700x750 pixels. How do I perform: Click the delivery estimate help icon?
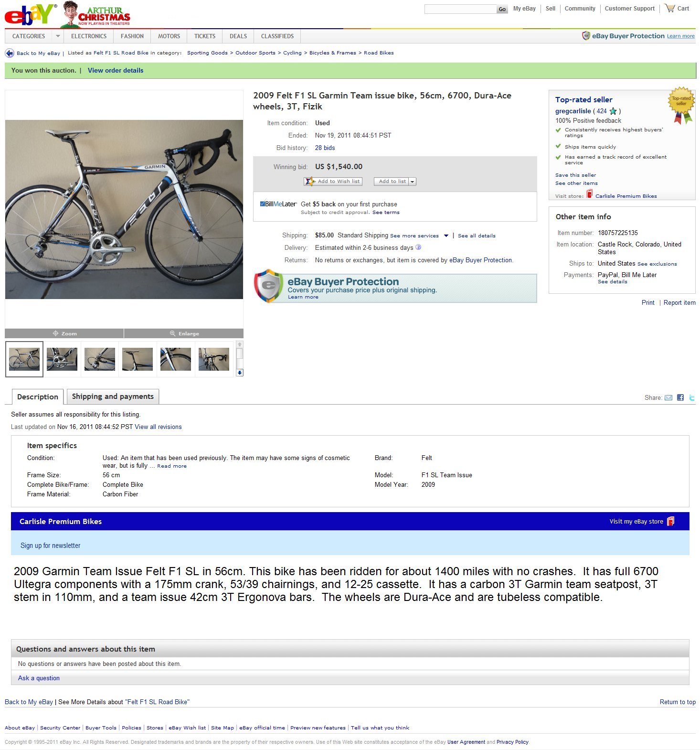tap(418, 247)
